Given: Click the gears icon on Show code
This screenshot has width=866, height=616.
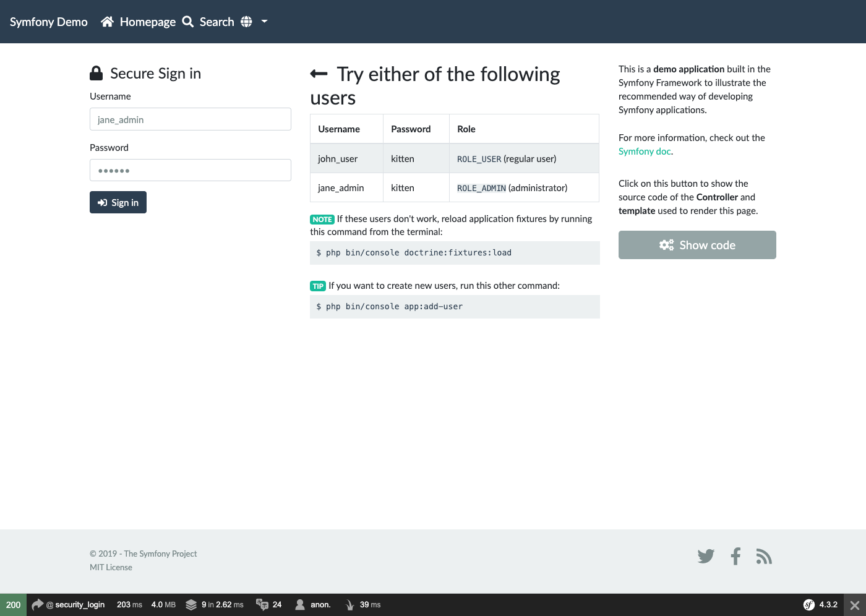Looking at the screenshot, I should point(666,245).
